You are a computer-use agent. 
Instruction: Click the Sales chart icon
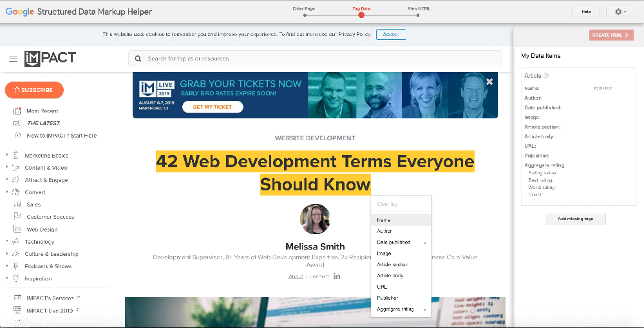pos(17,204)
